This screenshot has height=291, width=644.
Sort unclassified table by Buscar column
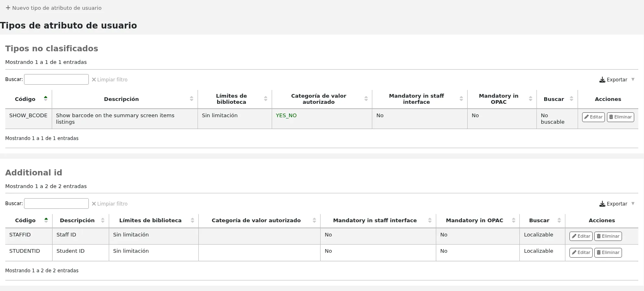coord(557,99)
